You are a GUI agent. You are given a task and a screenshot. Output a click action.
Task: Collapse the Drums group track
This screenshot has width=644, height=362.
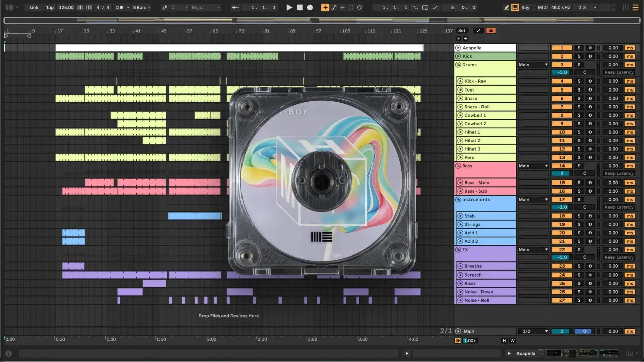[x=458, y=65]
